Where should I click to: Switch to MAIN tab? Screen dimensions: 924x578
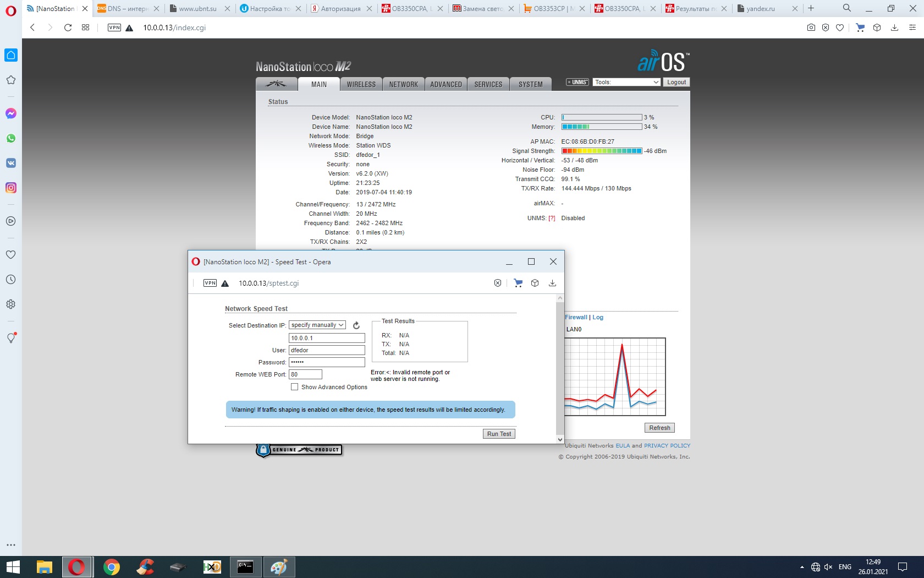tap(319, 84)
